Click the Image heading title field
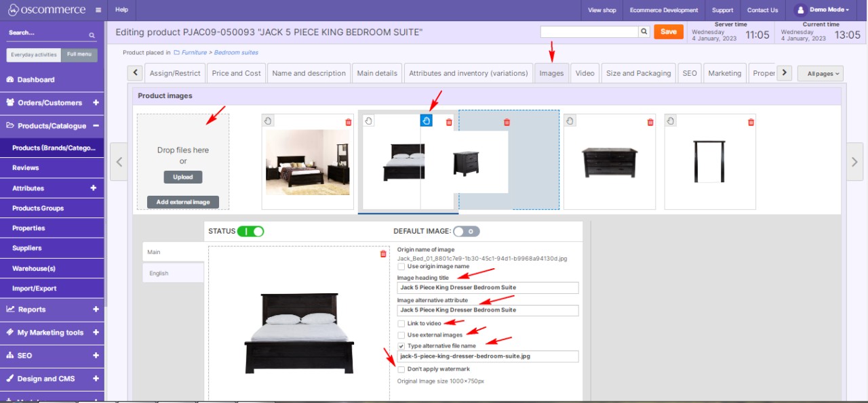 (488, 287)
